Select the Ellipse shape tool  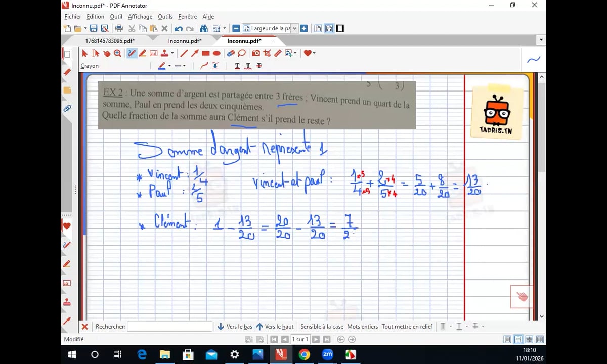[x=216, y=53]
